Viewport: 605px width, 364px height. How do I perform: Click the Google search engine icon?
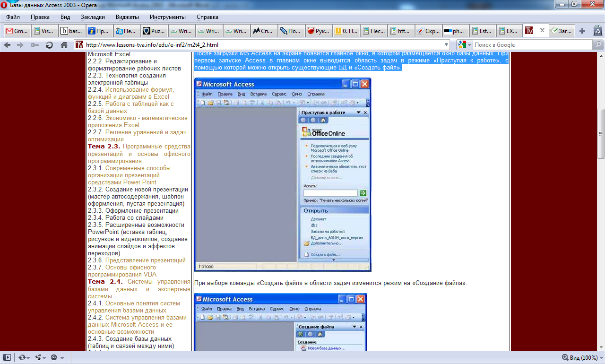pyautogui.click(x=462, y=45)
